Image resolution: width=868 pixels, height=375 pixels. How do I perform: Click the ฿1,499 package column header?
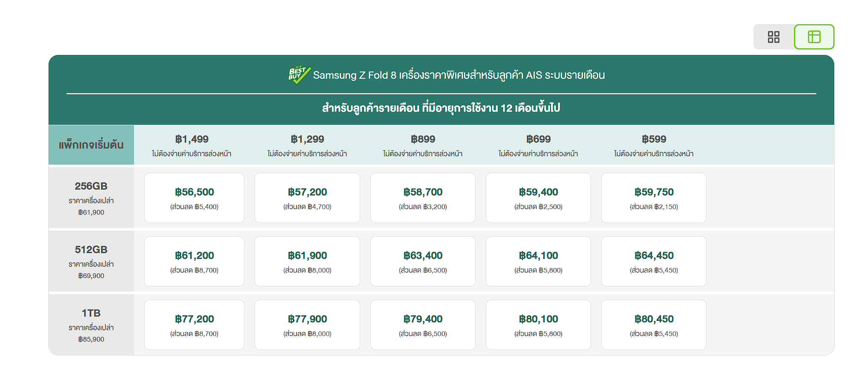(x=192, y=145)
